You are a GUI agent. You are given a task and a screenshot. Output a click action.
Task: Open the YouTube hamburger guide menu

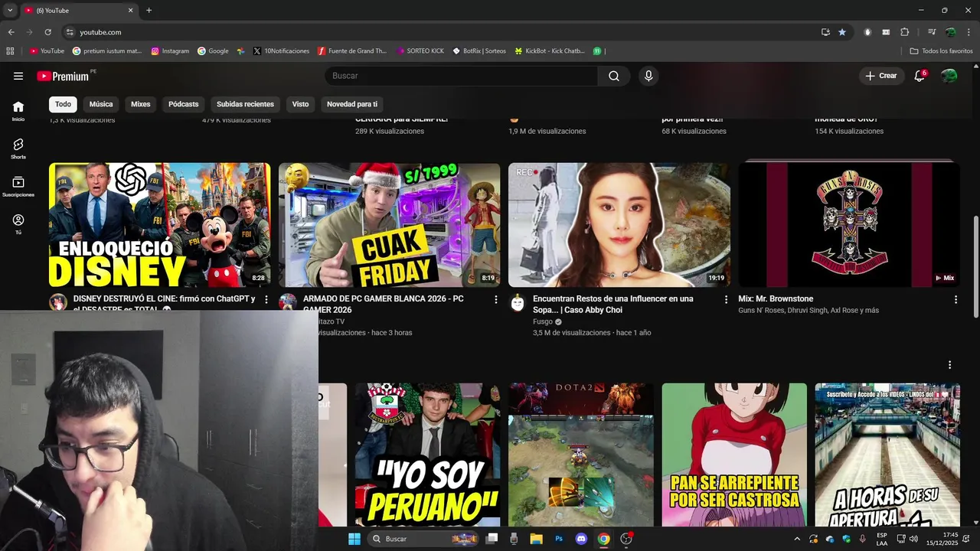[18, 76]
